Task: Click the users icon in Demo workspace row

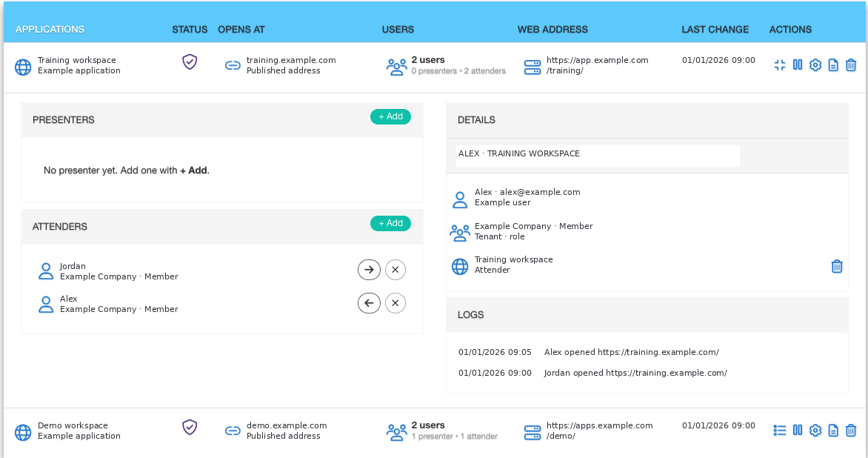Action: pos(396,432)
